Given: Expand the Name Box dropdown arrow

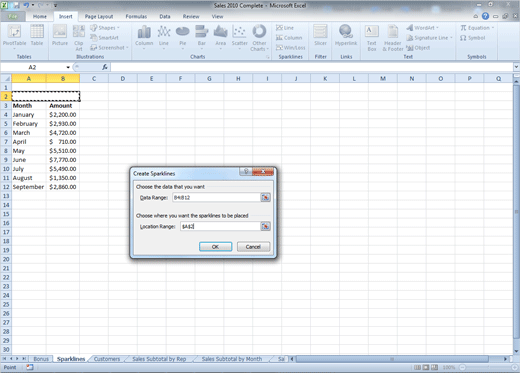Looking at the screenshot, I should (x=68, y=67).
